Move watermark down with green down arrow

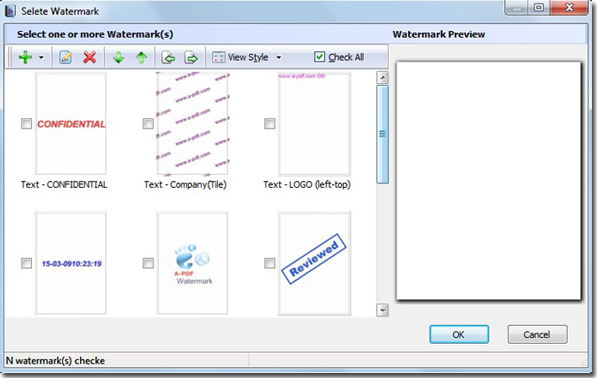click(x=118, y=57)
